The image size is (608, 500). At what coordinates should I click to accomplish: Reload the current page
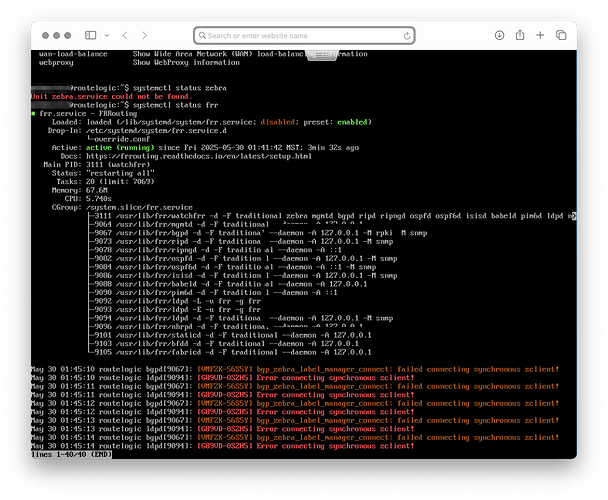click(x=408, y=35)
